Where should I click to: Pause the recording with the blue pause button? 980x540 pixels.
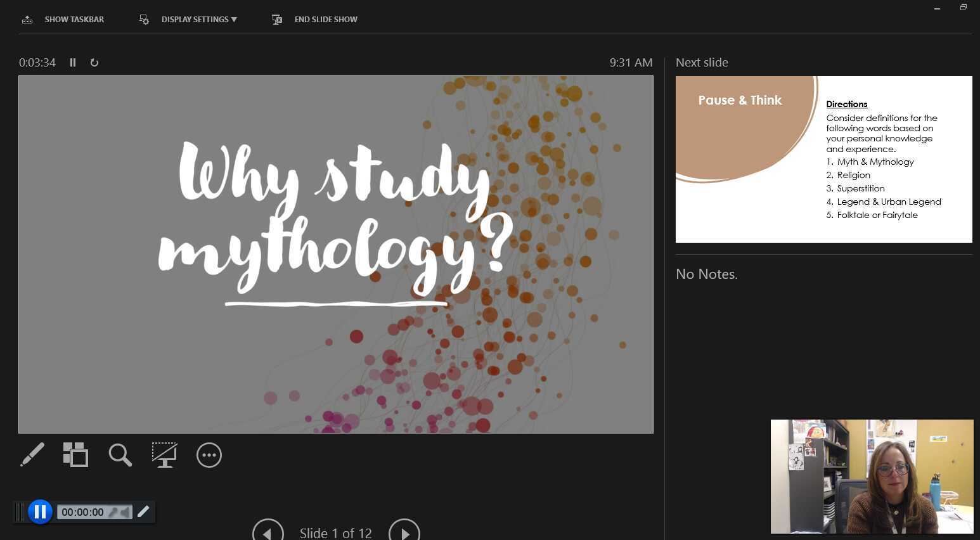(x=40, y=511)
